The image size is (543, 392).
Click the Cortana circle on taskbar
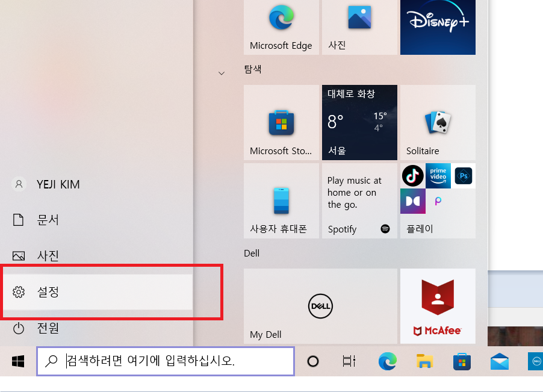click(313, 361)
